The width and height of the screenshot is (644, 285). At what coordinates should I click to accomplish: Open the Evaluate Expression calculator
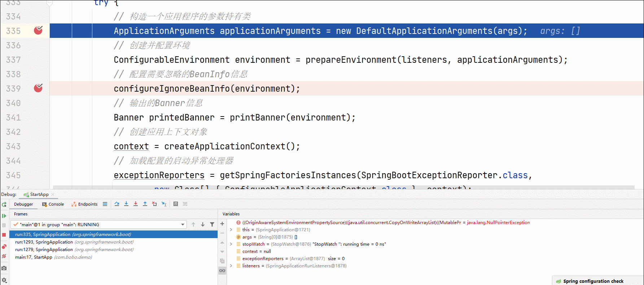pos(176,204)
